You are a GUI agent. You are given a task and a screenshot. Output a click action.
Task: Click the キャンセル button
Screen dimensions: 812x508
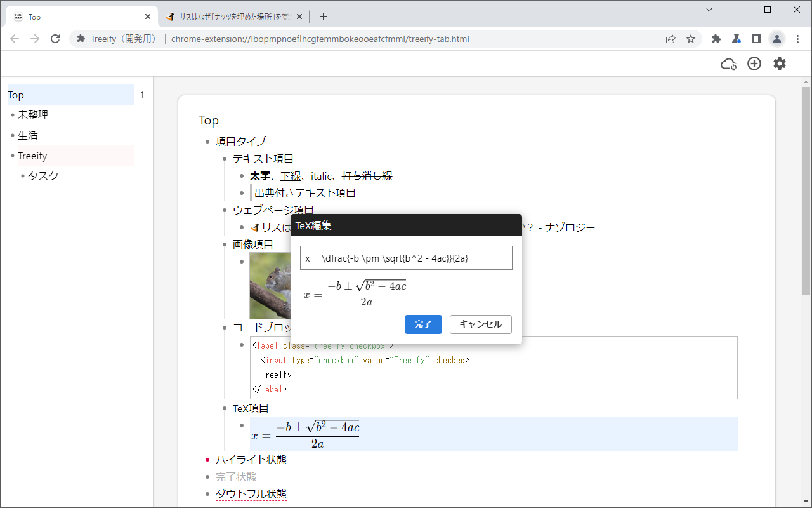coord(481,324)
